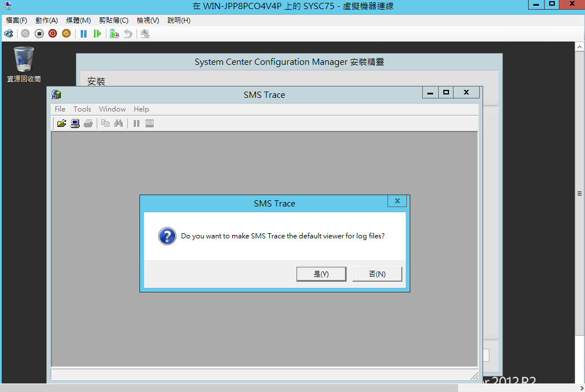
Task: Open a log file with SMS Trace's folder icon
Action: coord(61,123)
